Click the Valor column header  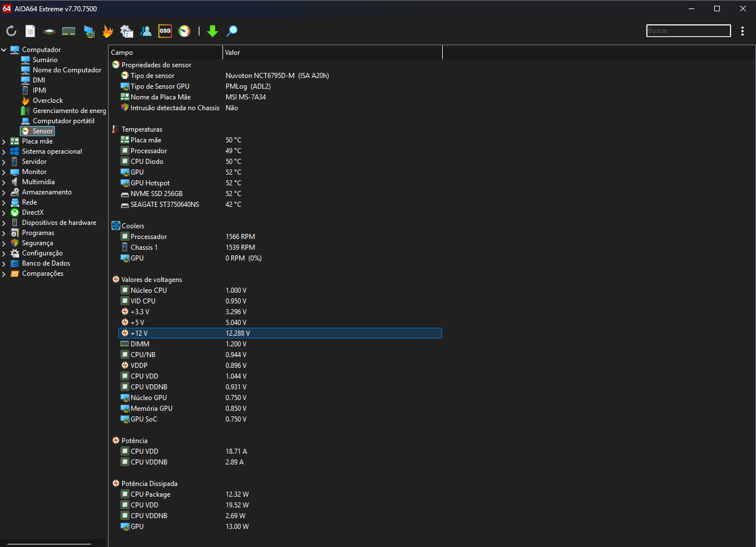332,53
